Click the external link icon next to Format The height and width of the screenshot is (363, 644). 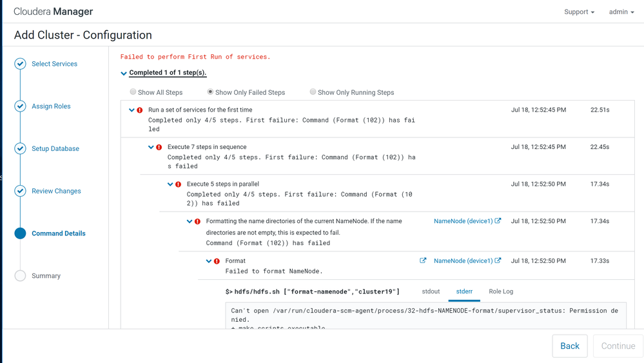point(423,261)
